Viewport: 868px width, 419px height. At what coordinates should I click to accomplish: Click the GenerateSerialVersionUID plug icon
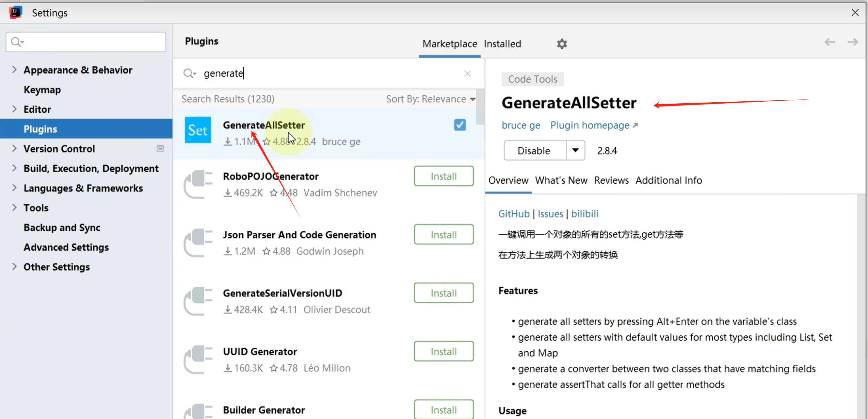198,301
